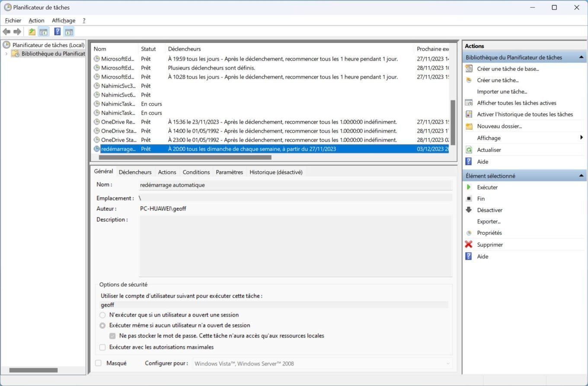The width and height of the screenshot is (588, 386).
Task: Open the Action menu
Action: pyautogui.click(x=36, y=20)
